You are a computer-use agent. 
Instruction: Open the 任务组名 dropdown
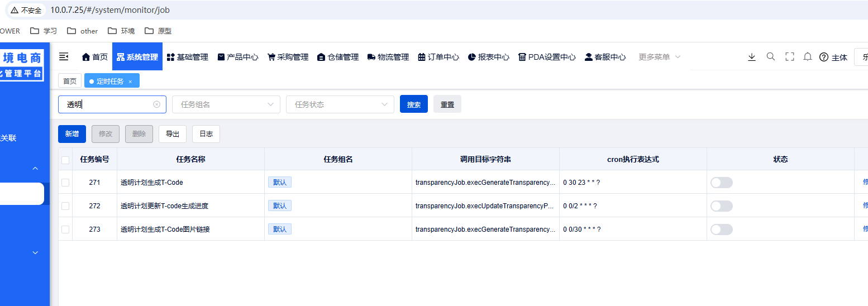(x=226, y=104)
